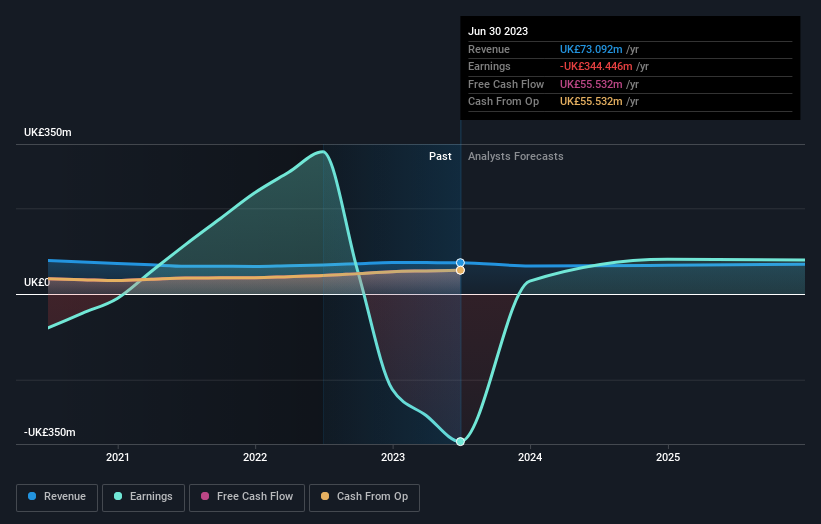This screenshot has height=524, width=821.
Task: Click the 2022 x-axis label
Action: coord(255,458)
